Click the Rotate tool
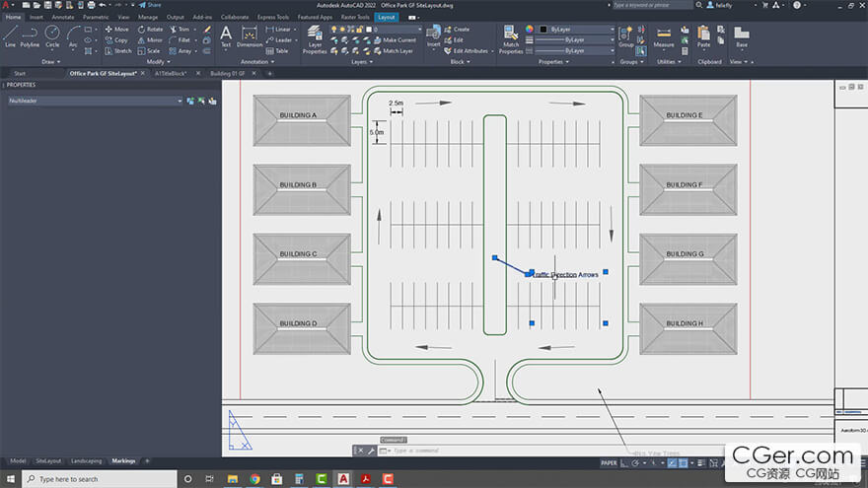868x488 pixels. pos(151,30)
